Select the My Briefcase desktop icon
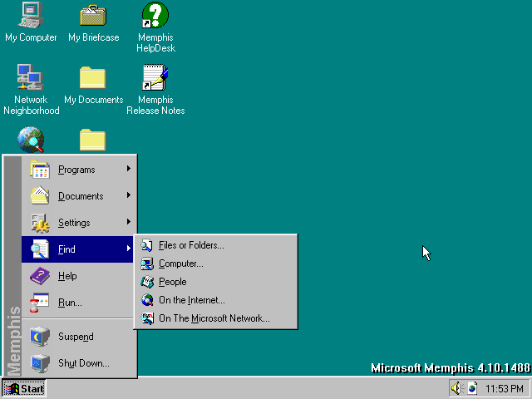The height and width of the screenshot is (399, 532). [93, 15]
